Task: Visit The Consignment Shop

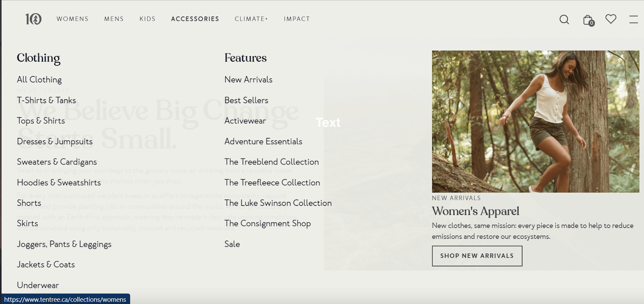Action: click(267, 224)
